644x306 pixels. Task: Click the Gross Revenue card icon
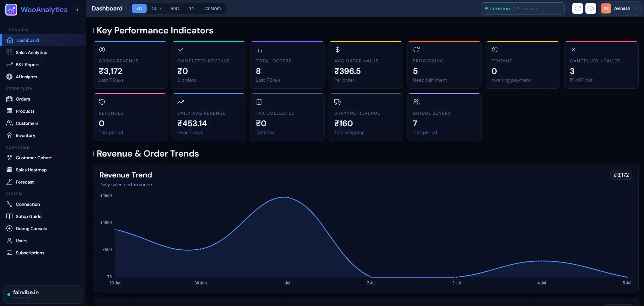tap(102, 50)
